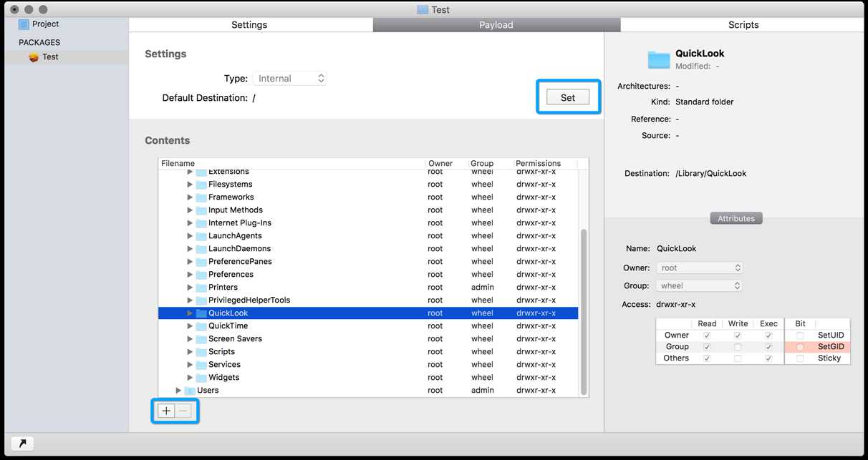Expand the Filesystems folder disclosure triangle
The height and width of the screenshot is (460, 868).
(x=190, y=185)
